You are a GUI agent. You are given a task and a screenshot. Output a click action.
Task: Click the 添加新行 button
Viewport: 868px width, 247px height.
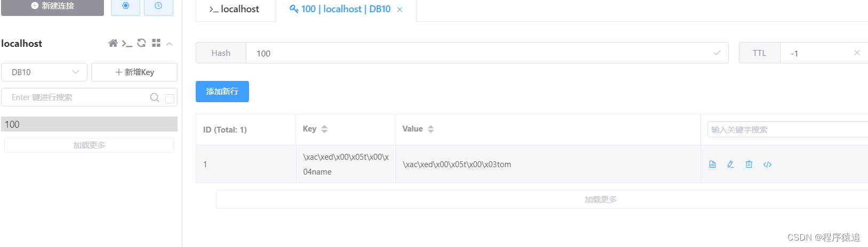coord(222,92)
